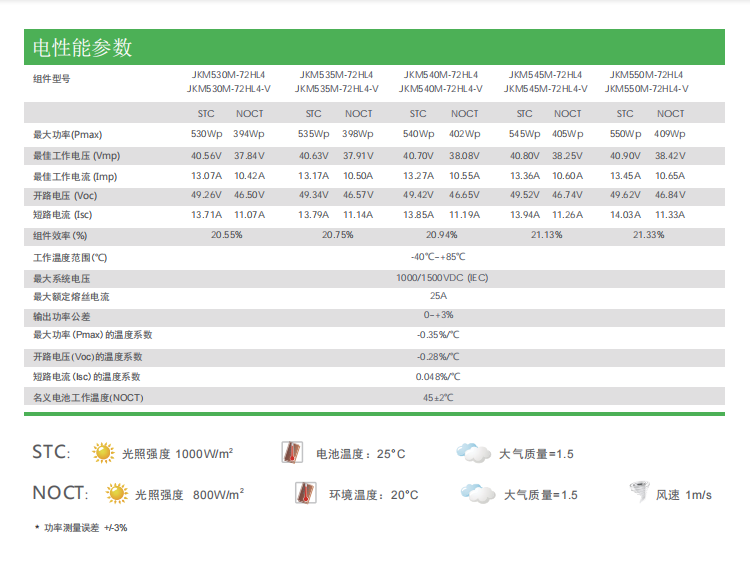Click the 0~+3% power tolerance value
The width and height of the screenshot is (750, 566).
[x=438, y=315]
